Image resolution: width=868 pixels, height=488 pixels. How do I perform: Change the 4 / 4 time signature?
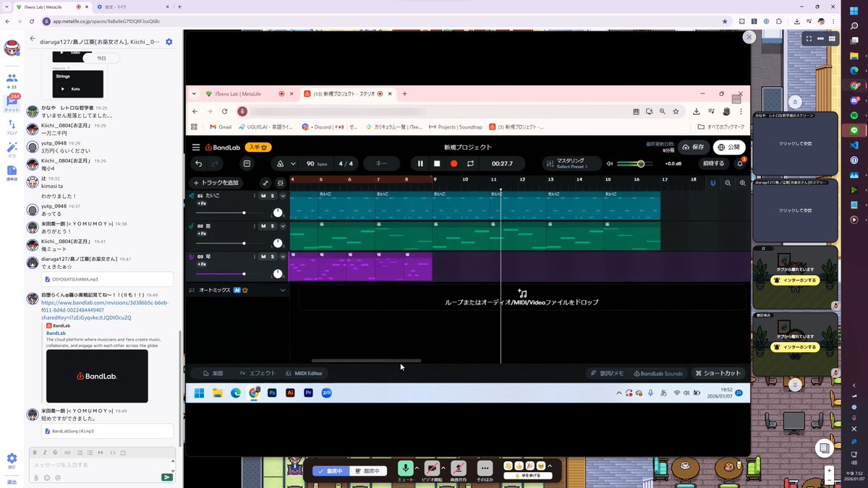tap(346, 163)
